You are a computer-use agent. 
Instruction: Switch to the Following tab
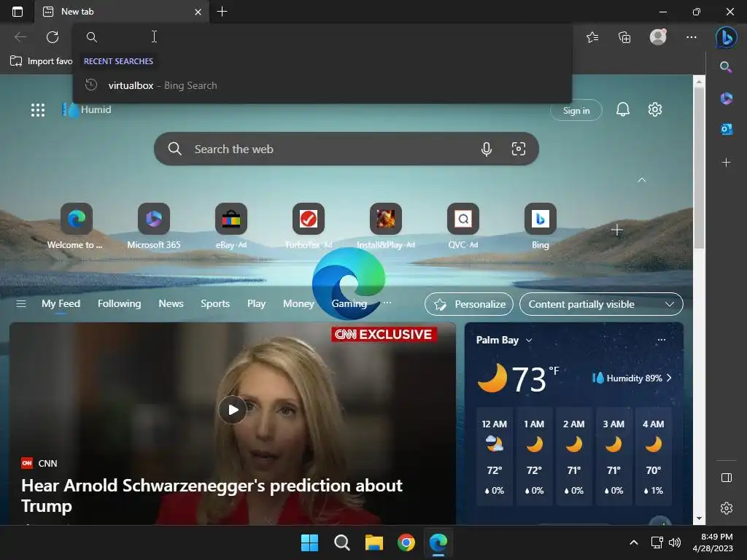119,304
